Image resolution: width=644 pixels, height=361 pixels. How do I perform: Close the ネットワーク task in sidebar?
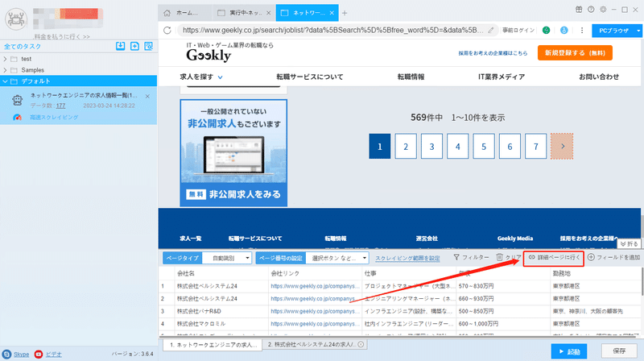click(147, 96)
